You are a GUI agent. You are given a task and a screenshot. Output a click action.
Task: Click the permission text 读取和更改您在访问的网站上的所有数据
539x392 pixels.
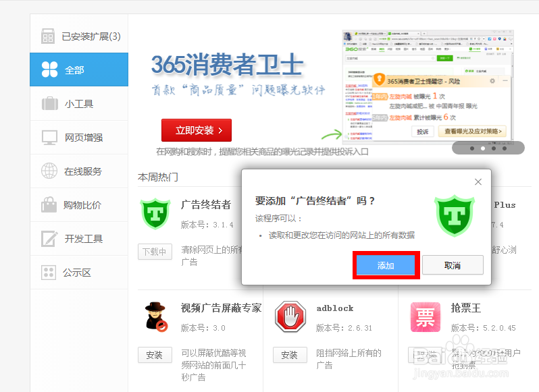tap(341, 235)
